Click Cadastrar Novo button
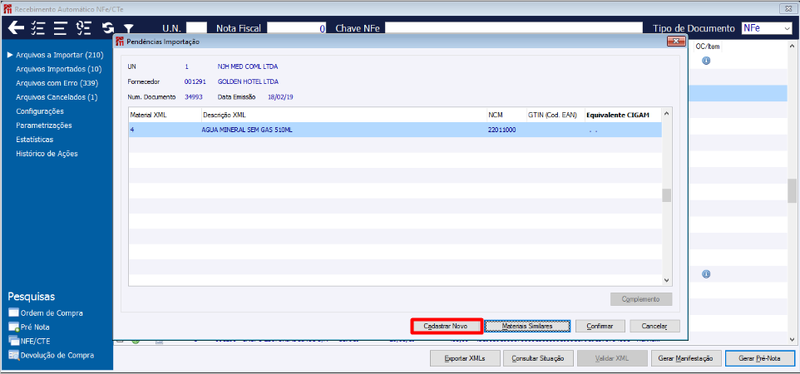The image size is (800, 374). 446,326
